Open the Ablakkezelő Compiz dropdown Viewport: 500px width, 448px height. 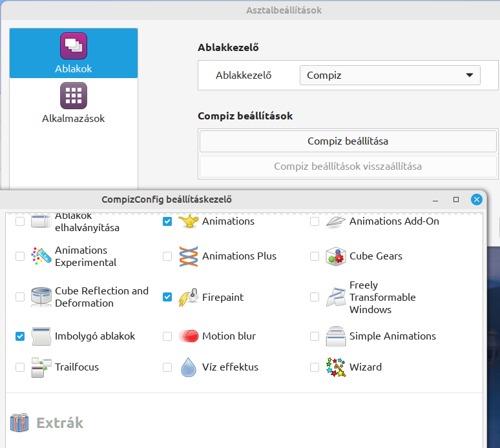coord(390,75)
